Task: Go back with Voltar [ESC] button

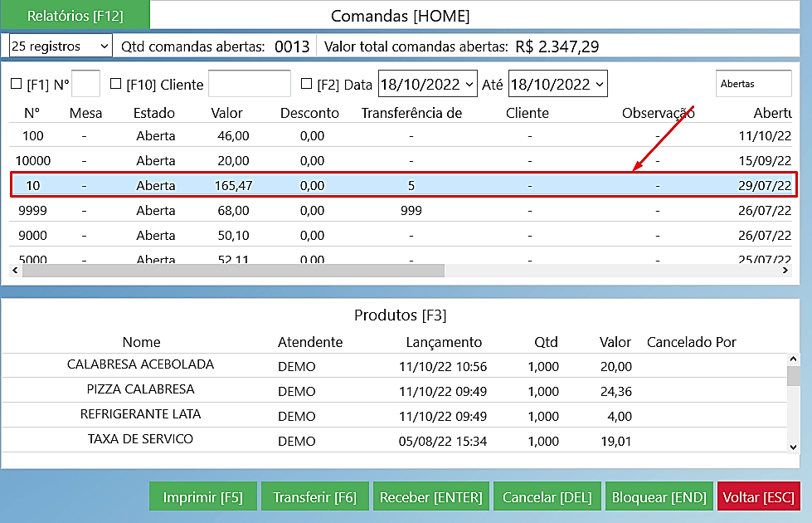Action: [x=759, y=497]
